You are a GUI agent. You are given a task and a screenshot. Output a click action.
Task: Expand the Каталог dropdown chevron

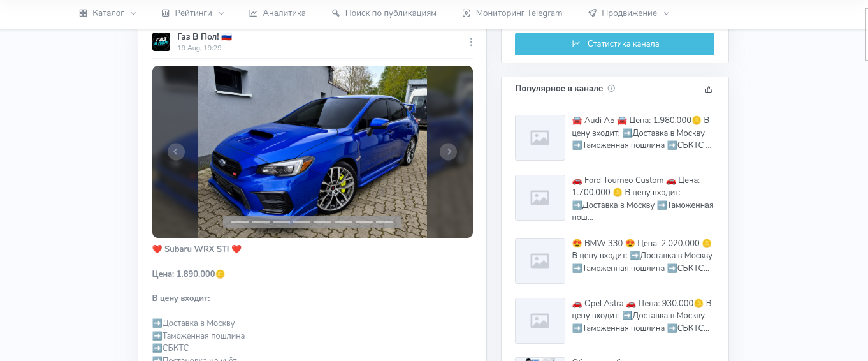click(133, 13)
